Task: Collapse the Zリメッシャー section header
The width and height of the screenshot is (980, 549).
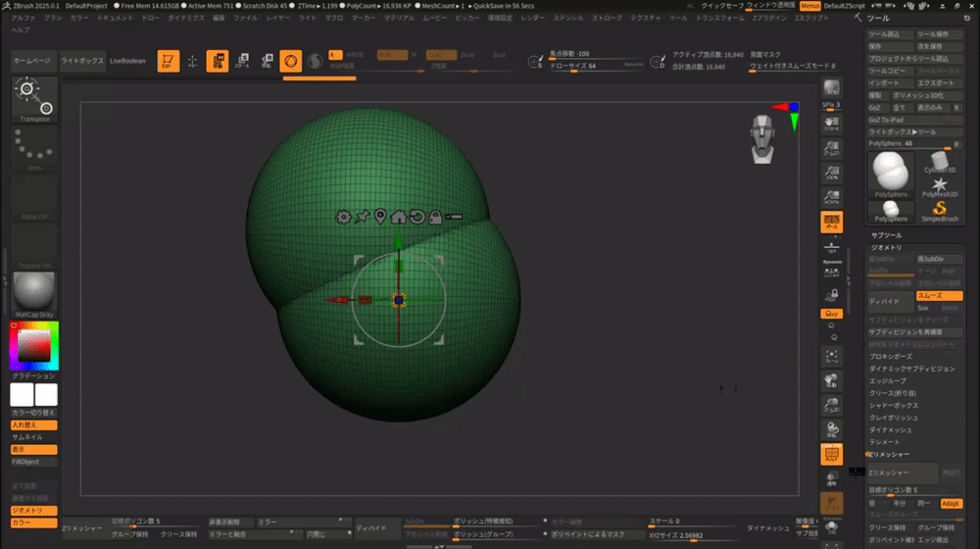Action: pos(890,455)
